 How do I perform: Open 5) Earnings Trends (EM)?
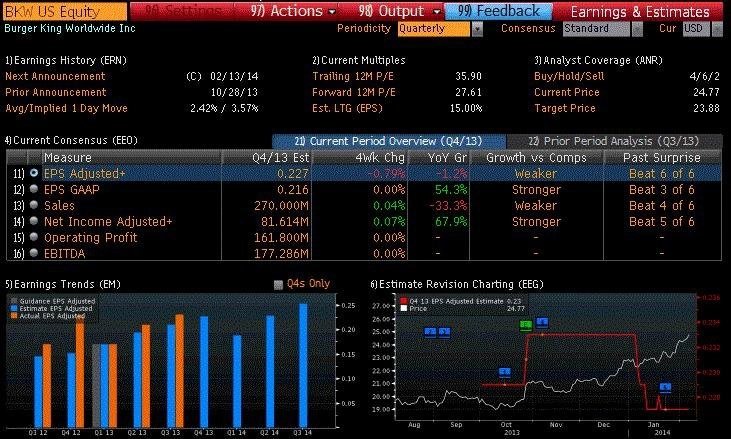point(62,284)
